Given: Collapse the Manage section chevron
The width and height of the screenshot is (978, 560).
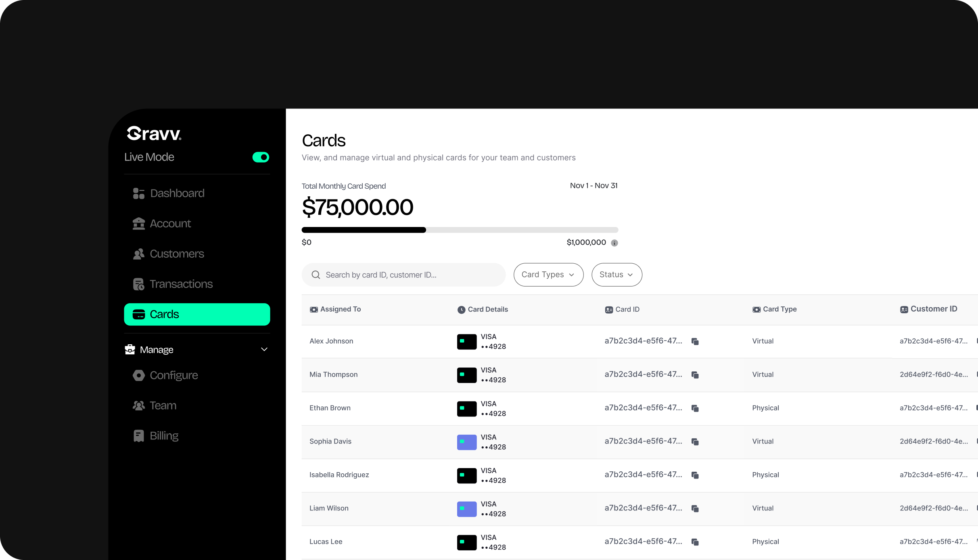Looking at the screenshot, I should 264,350.
